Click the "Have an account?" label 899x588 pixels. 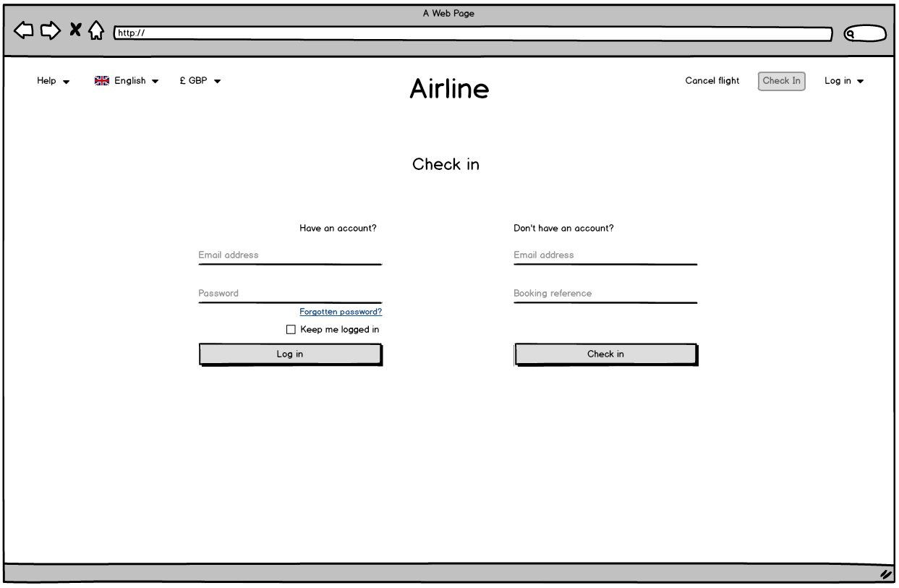[338, 229]
